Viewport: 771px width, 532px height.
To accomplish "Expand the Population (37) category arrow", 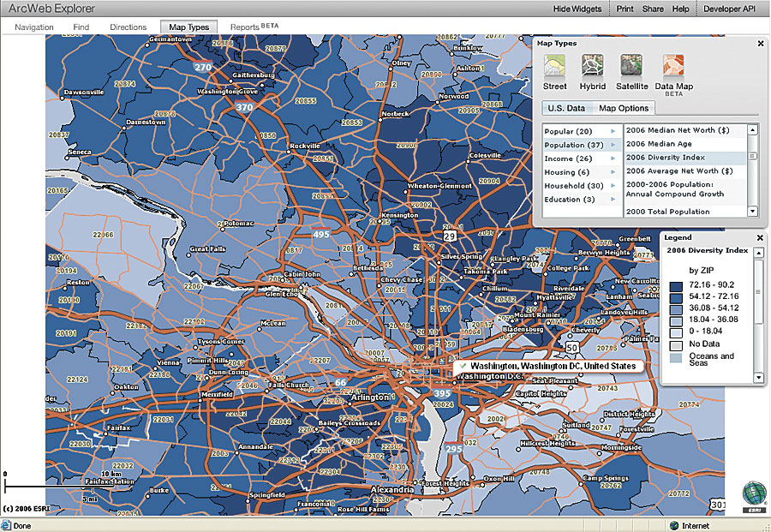I will 613,145.
